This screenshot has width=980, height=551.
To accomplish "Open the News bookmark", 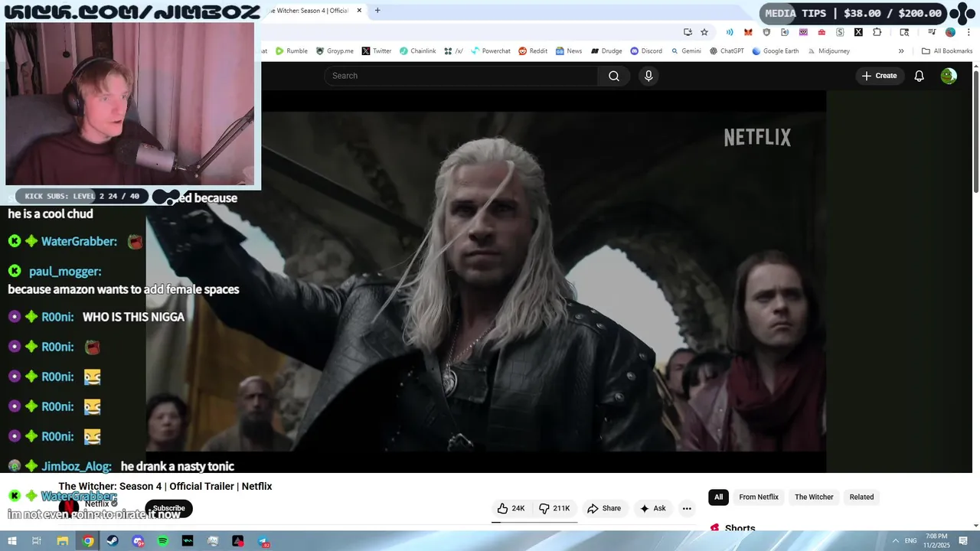I will pyautogui.click(x=569, y=51).
